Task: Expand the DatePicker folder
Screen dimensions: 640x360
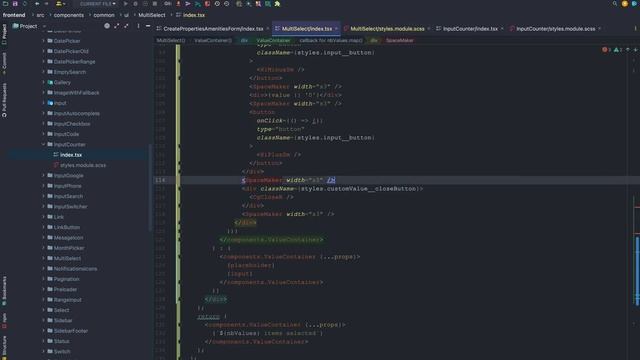Action: click(44, 41)
